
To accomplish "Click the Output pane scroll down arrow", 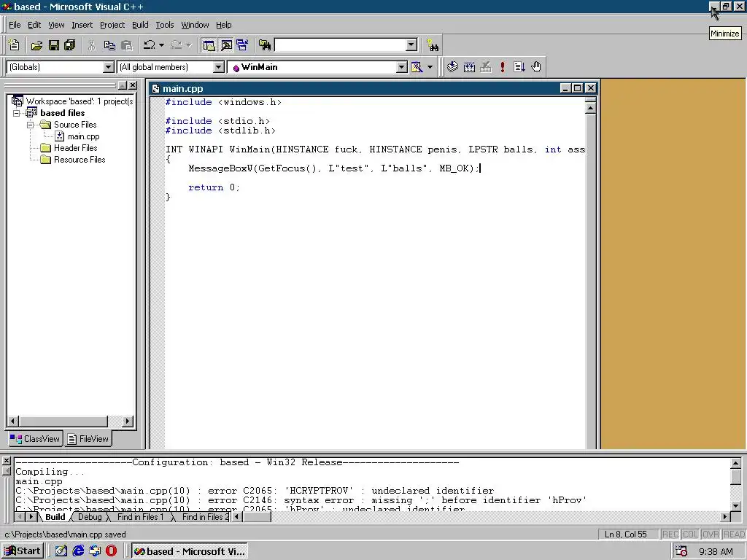I will point(735,506).
